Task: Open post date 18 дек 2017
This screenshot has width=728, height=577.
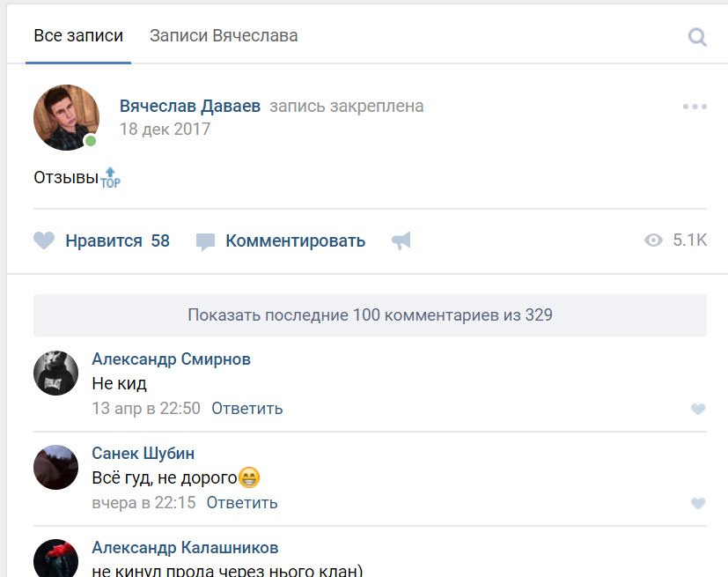Action: pos(165,129)
